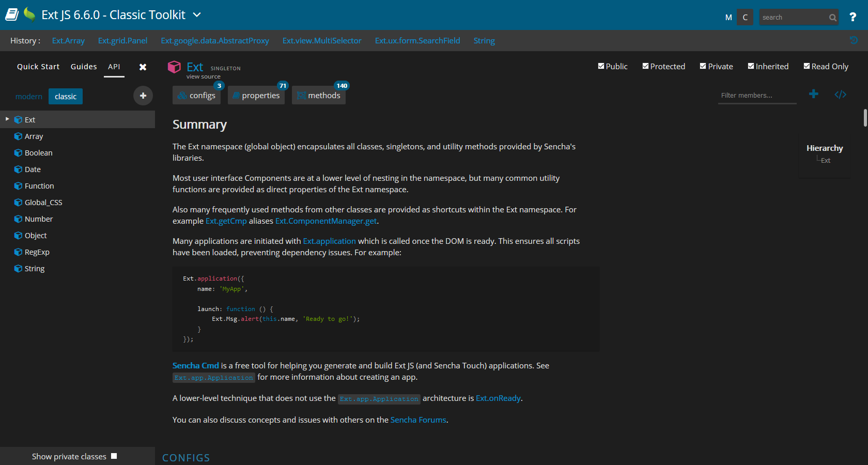Toggle Show private classes
Image resolution: width=868 pixels, height=465 pixels.
tap(113, 456)
